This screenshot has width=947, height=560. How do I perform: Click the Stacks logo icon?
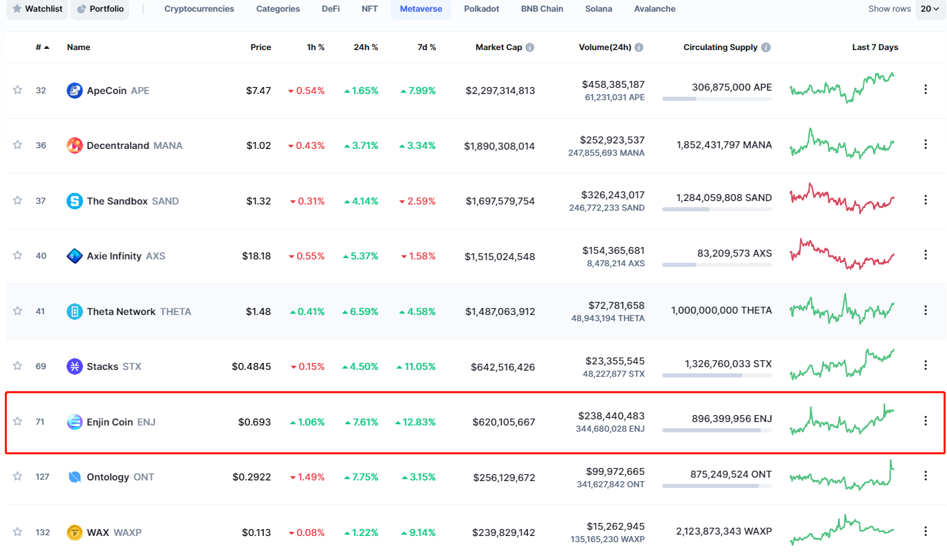pyautogui.click(x=75, y=366)
